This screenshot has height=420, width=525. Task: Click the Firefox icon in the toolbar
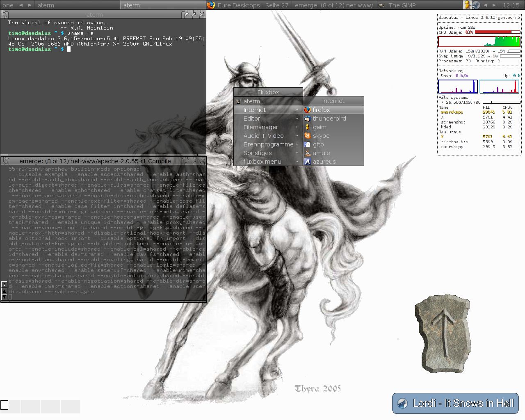pyautogui.click(x=211, y=5)
